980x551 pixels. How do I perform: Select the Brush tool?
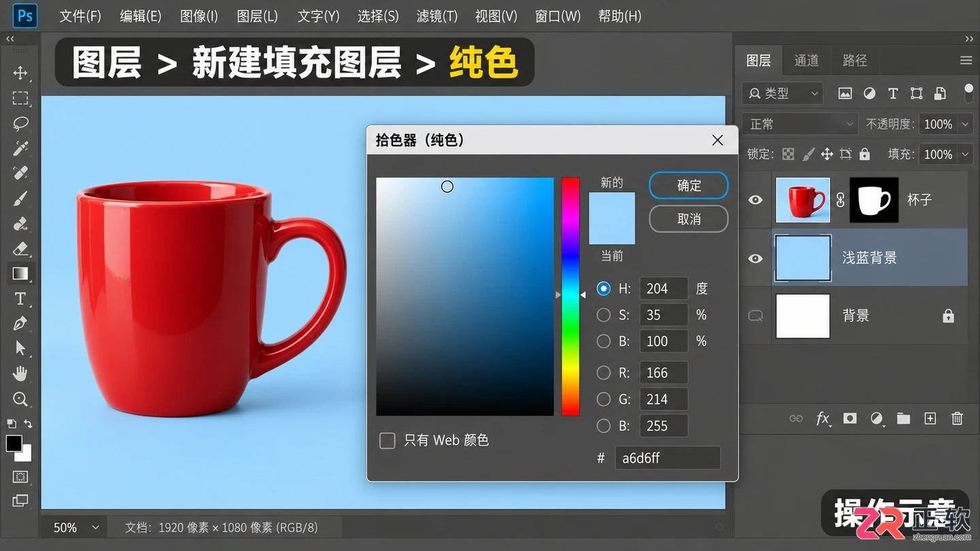click(x=20, y=199)
